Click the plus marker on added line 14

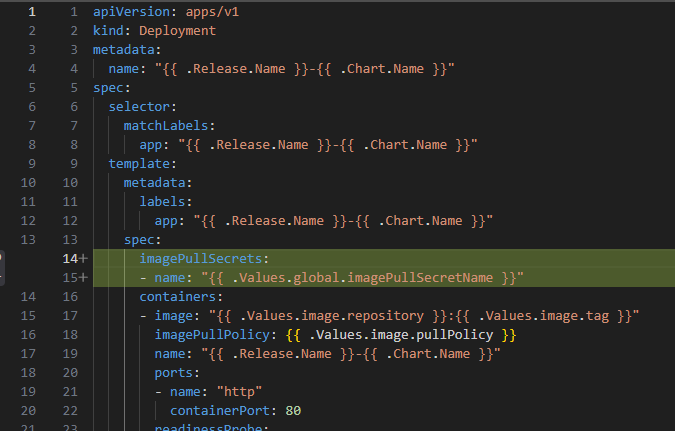tap(83, 258)
